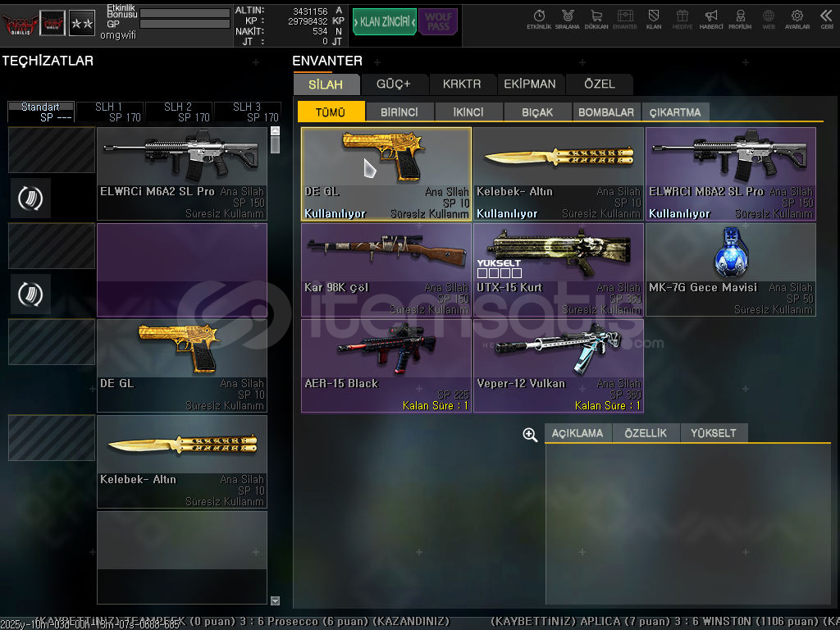Open the YÜKSELT upgrade tab
Screen dimensions: 840x630
coord(714,433)
